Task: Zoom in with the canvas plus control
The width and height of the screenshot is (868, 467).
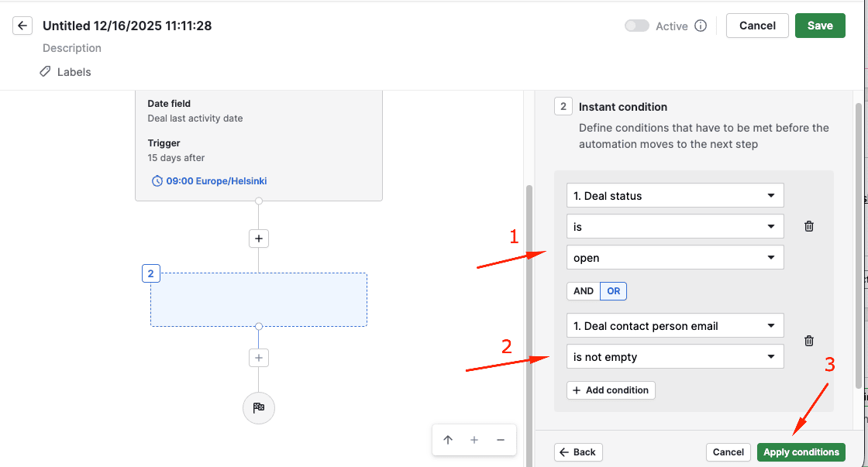Action: 474,440
